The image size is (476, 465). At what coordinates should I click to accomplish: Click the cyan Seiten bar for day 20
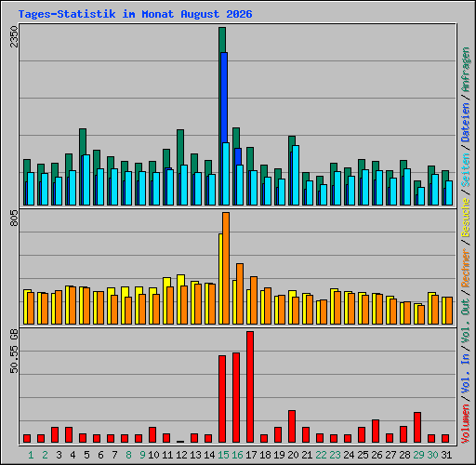[x=296, y=175]
